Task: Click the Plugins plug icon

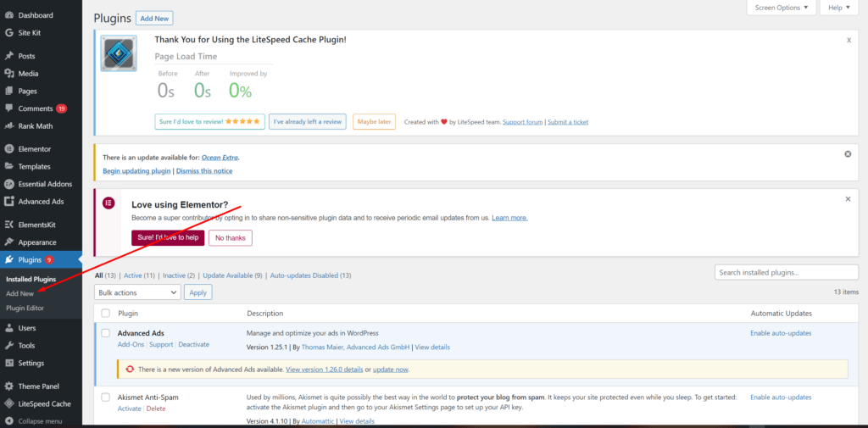Action: pos(8,259)
